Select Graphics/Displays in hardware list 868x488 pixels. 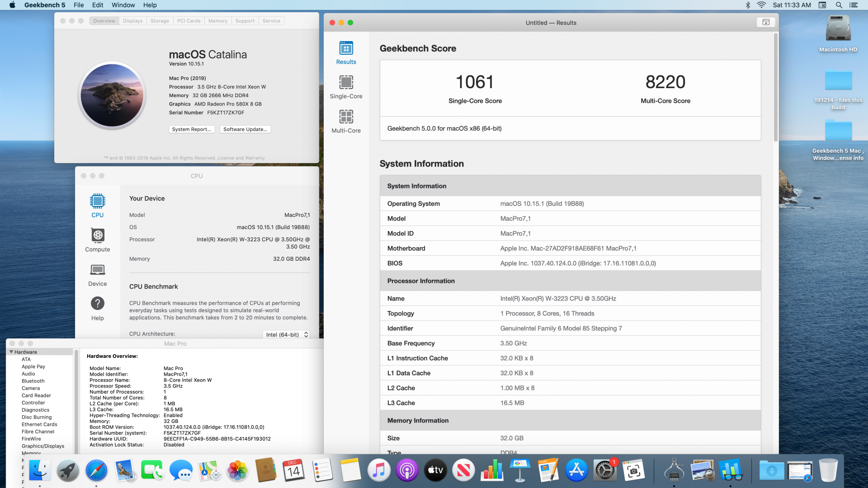pyautogui.click(x=43, y=446)
